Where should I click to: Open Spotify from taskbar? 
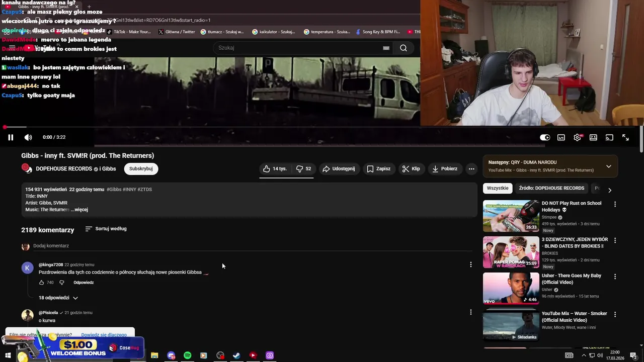[x=187, y=355]
